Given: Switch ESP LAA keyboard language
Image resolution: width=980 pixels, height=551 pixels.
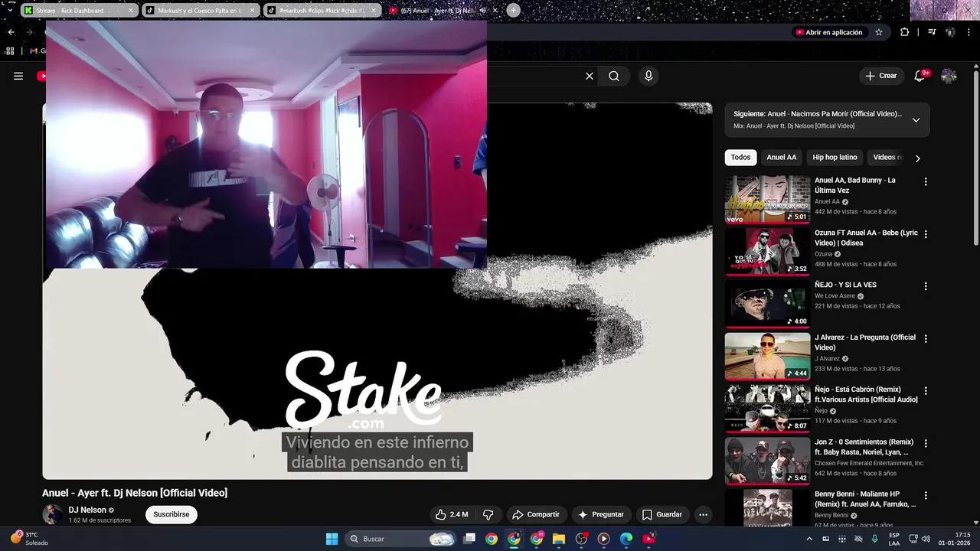Looking at the screenshot, I should (894, 539).
